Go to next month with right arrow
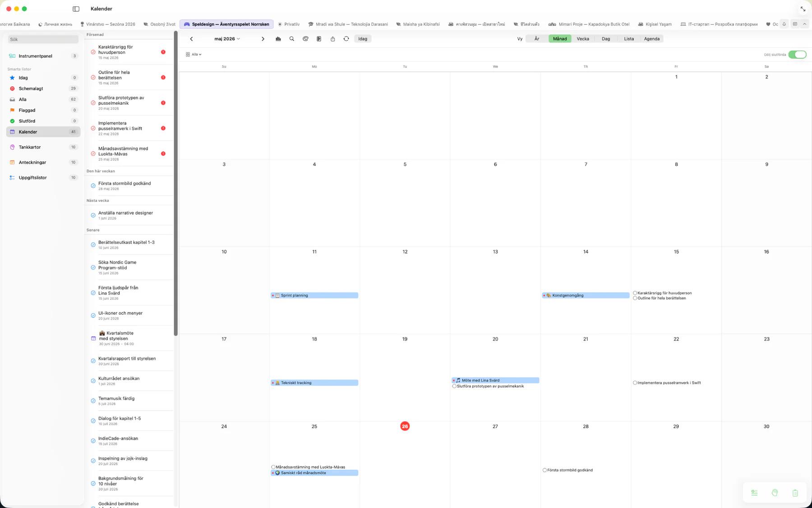 click(x=263, y=39)
